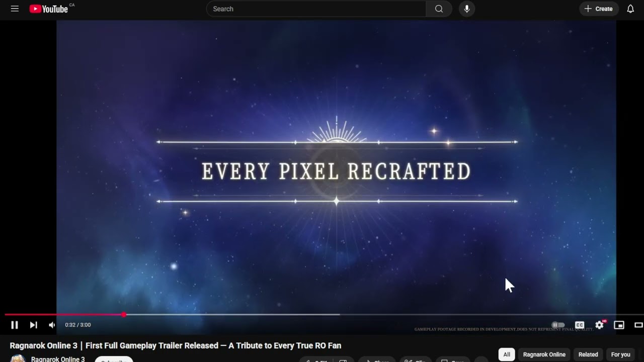Open the player settings gear
The image size is (644, 362).
pyautogui.click(x=599, y=325)
